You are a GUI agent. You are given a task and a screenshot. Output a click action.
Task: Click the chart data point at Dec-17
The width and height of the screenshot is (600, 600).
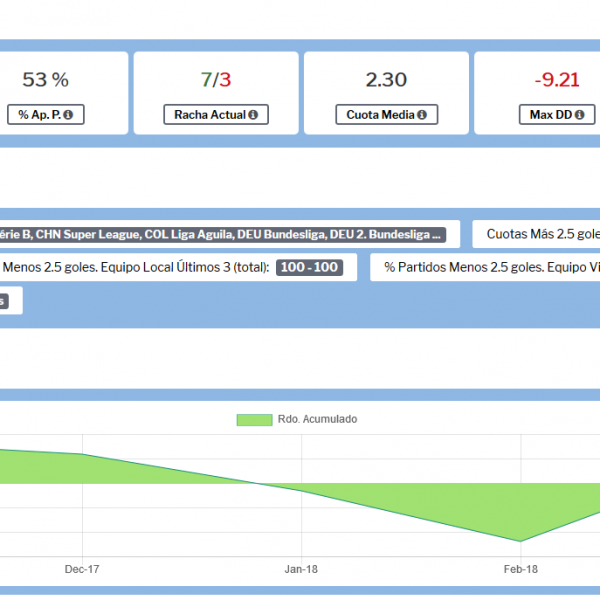(82, 454)
